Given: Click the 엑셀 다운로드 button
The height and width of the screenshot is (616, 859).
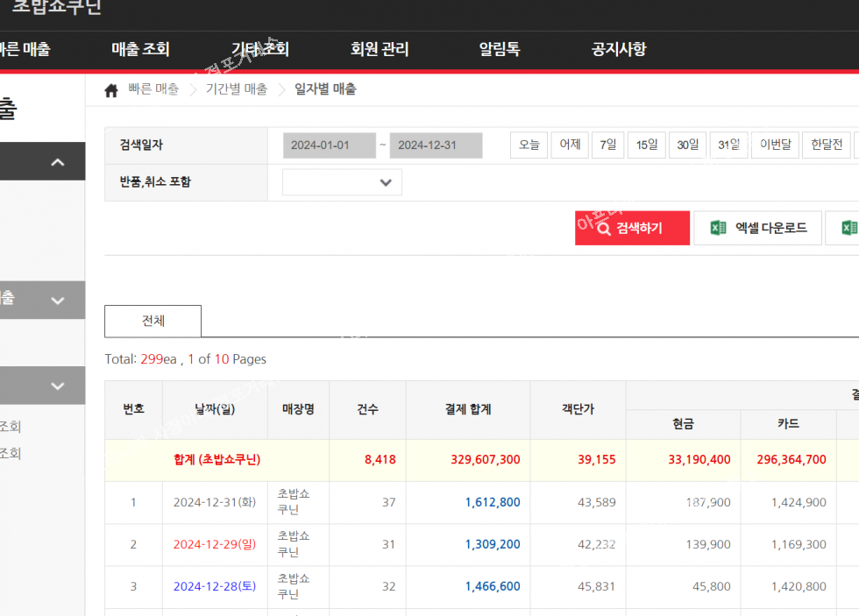Looking at the screenshot, I should pyautogui.click(x=757, y=228).
